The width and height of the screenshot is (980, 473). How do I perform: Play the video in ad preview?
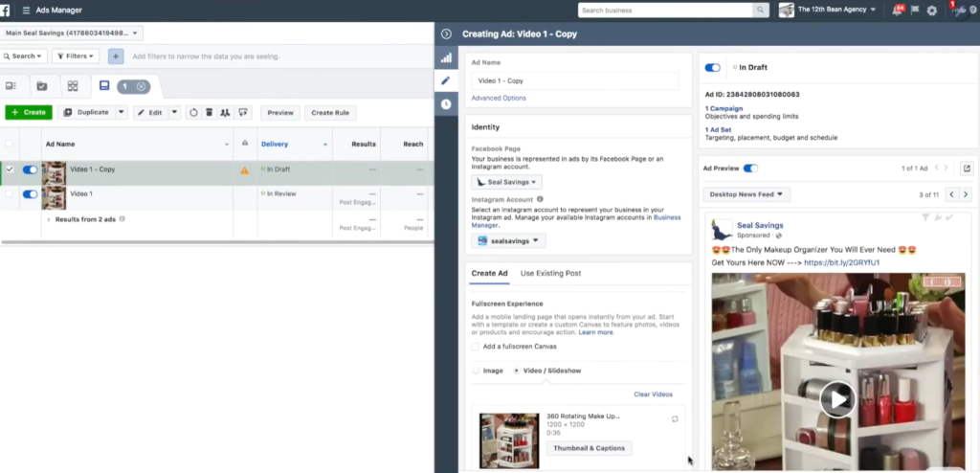837,399
